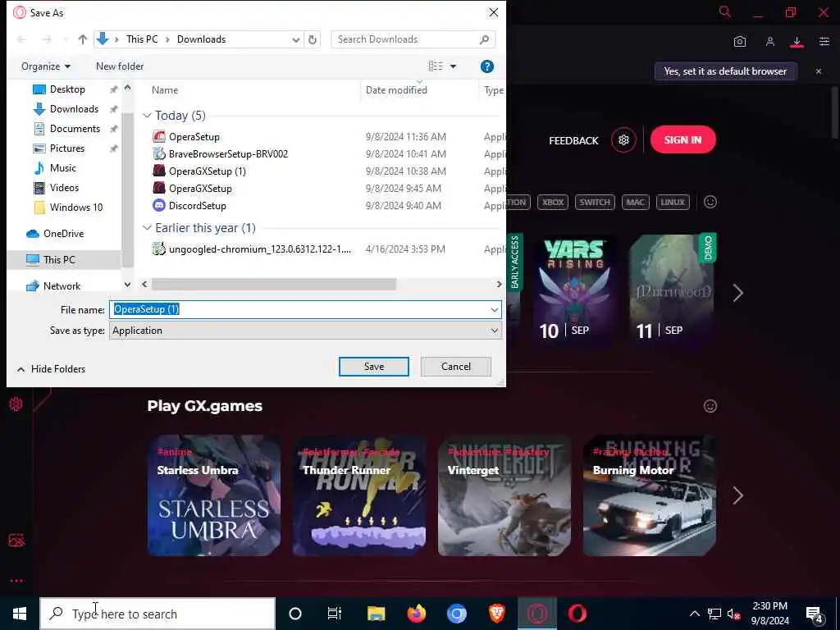Click the Cancel button

pos(456,367)
